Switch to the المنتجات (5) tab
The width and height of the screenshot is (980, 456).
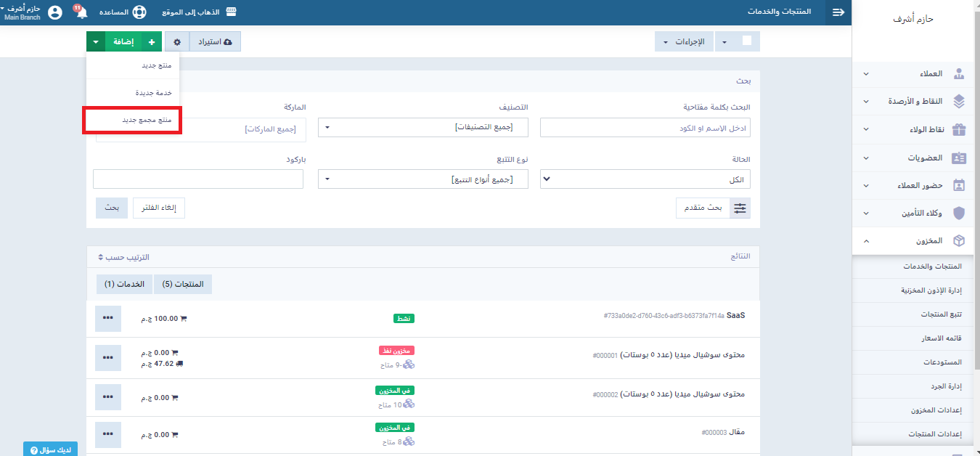point(183,284)
